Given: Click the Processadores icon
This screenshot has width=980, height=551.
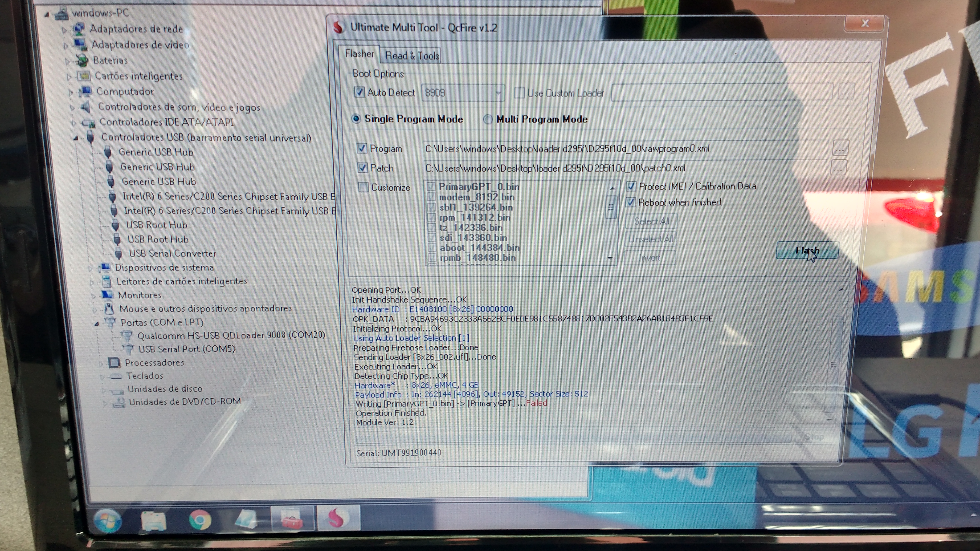Looking at the screenshot, I should click(114, 362).
